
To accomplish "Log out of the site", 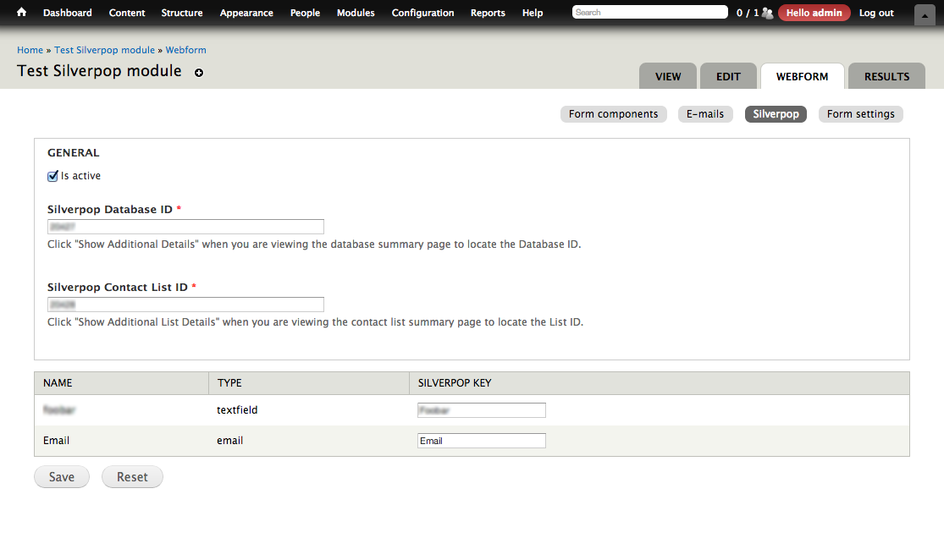I will click(x=876, y=13).
